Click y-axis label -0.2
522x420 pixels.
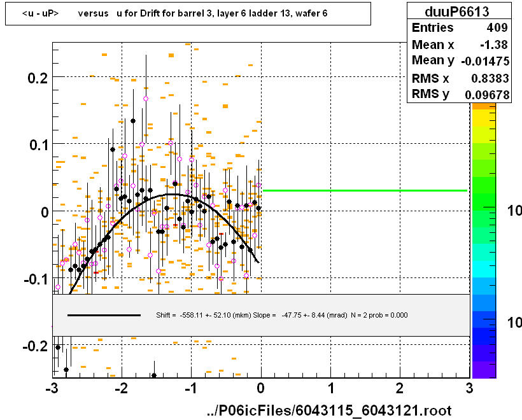(x=35, y=346)
